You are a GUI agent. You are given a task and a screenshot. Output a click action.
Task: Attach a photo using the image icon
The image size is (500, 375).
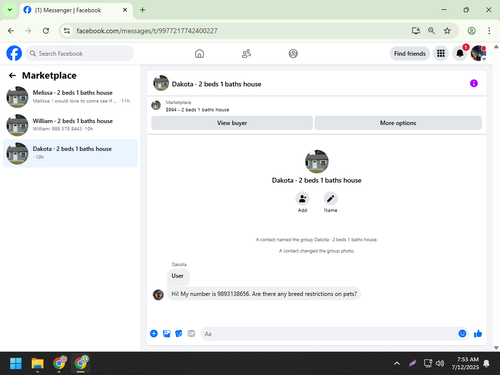tap(166, 333)
